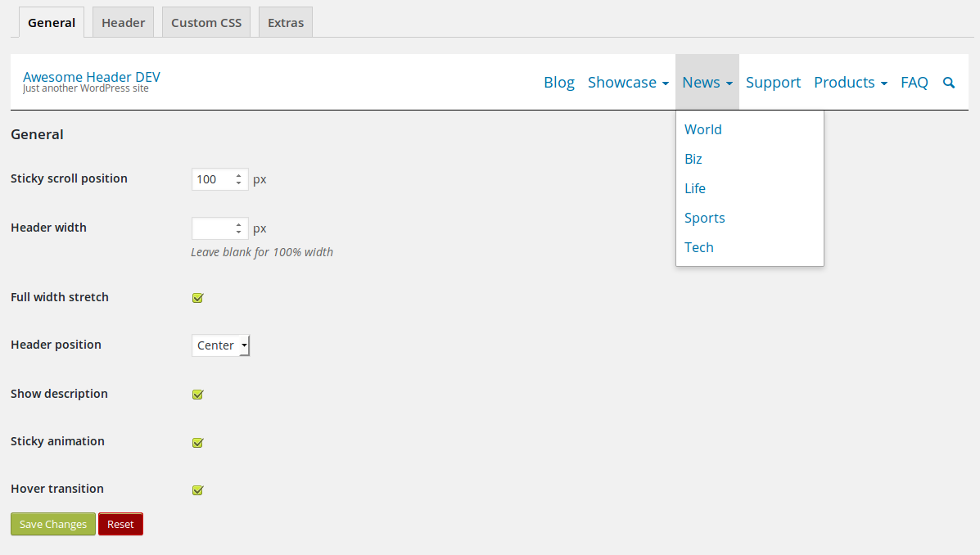Toggle the Full width stretch checkbox
The width and height of the screenshot is (980, 555).
click(197, 298)
